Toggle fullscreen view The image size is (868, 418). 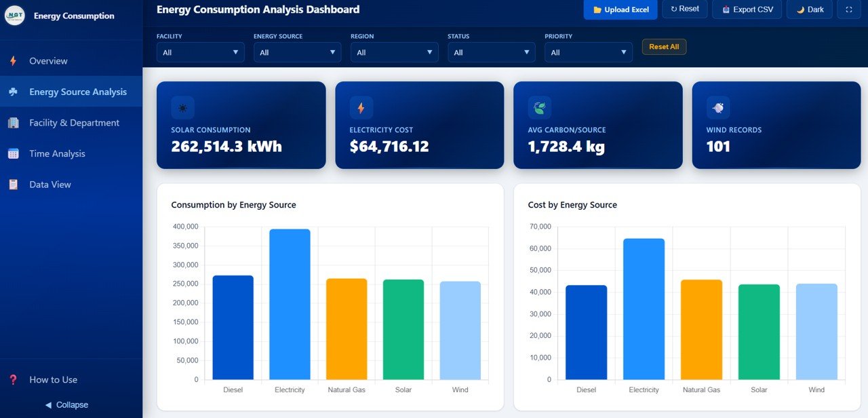tap(848, 9)
